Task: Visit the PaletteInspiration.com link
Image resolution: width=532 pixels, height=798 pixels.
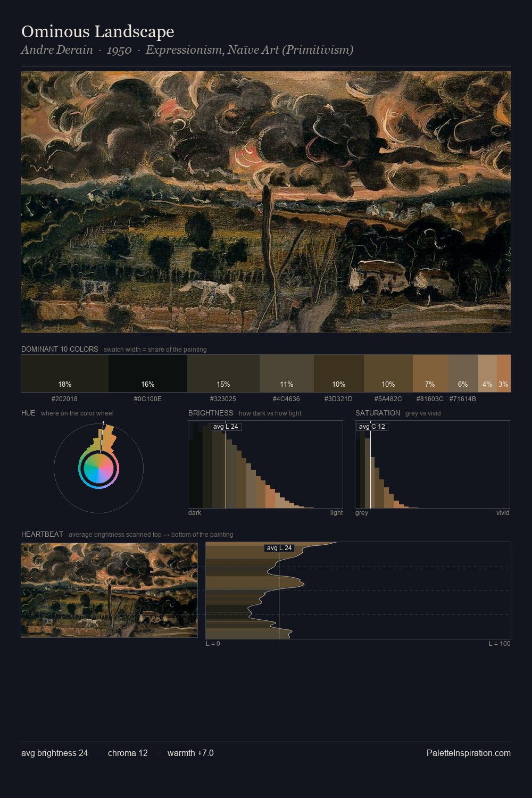Action: pyautogui.click(x=469, y=753)
